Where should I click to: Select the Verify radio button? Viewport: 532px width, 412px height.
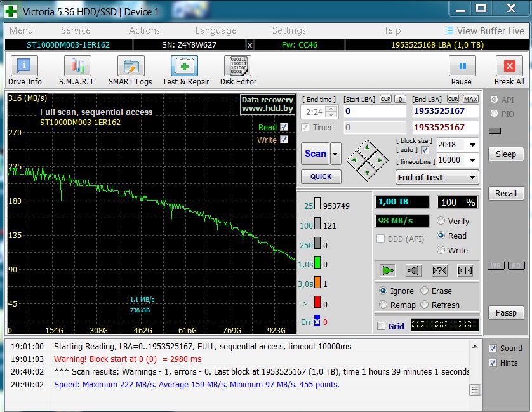(x=441, y=222)
